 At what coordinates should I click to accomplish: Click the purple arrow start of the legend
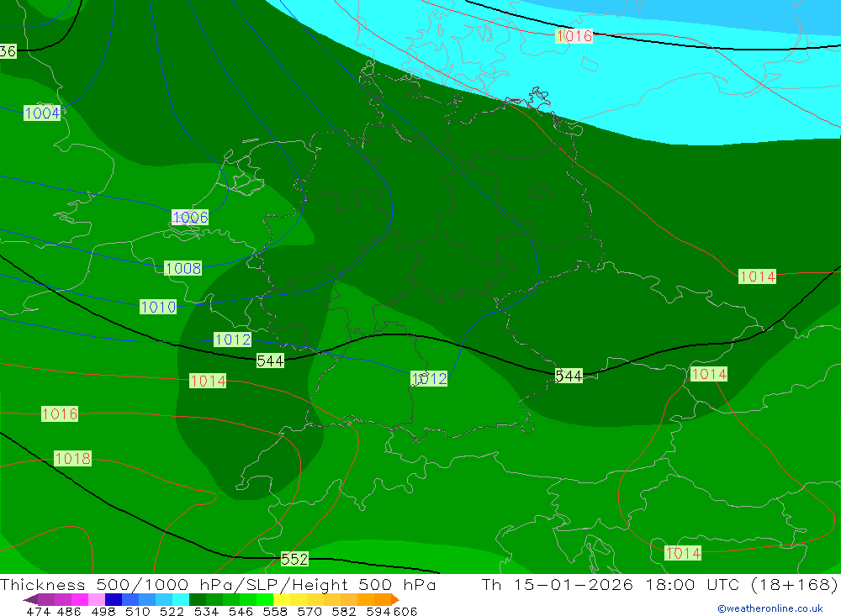(30, 599)
